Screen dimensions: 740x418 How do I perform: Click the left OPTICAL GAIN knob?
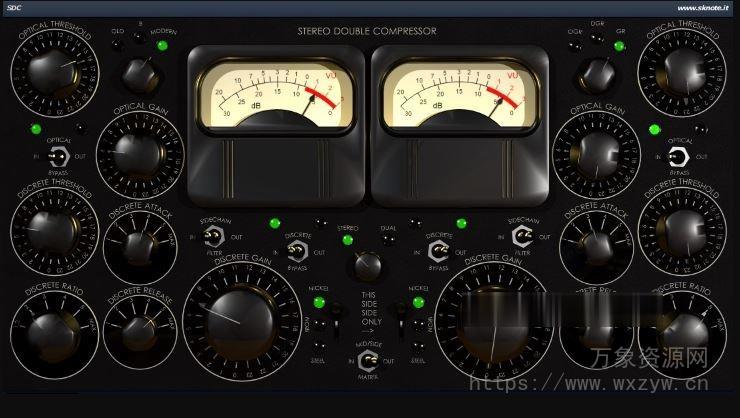[x=139, y=156]
